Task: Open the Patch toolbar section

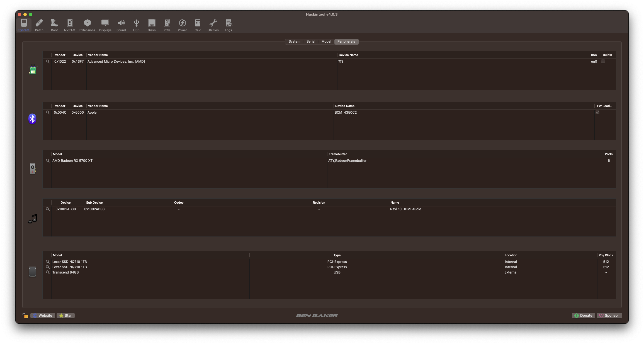Action: (x=39, y=25)
